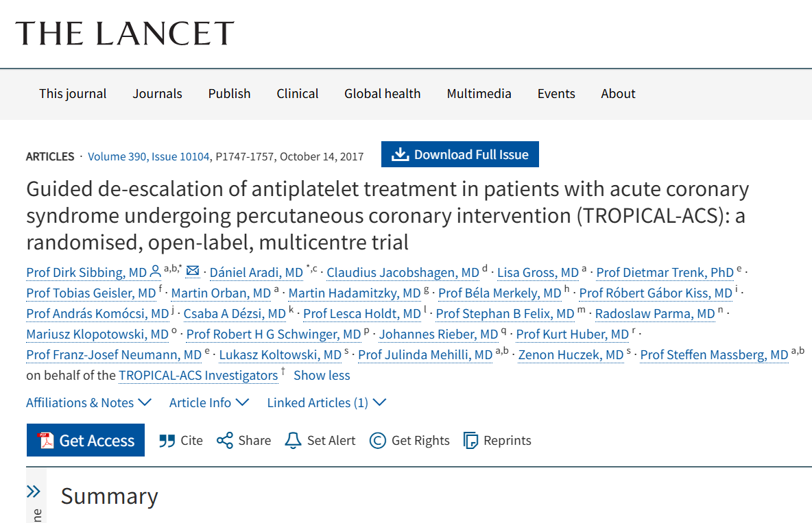
Task: Click the Set Alert bell icon
Action: 295,440
